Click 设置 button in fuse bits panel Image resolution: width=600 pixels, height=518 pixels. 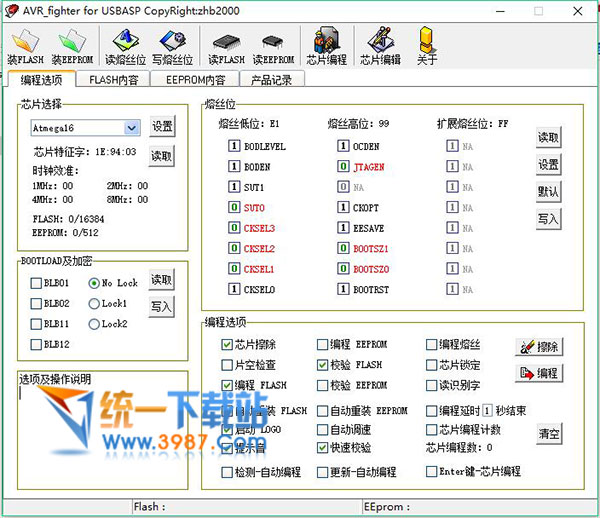point(548,164)
